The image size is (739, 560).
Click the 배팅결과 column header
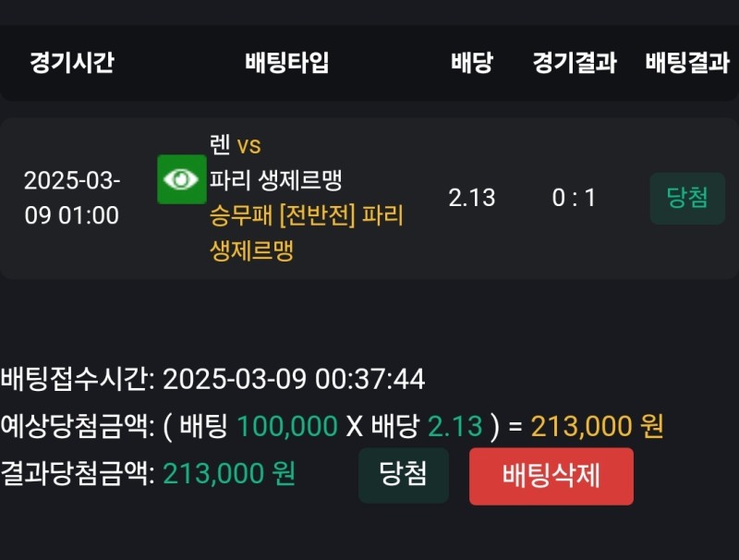pos(687,63)
